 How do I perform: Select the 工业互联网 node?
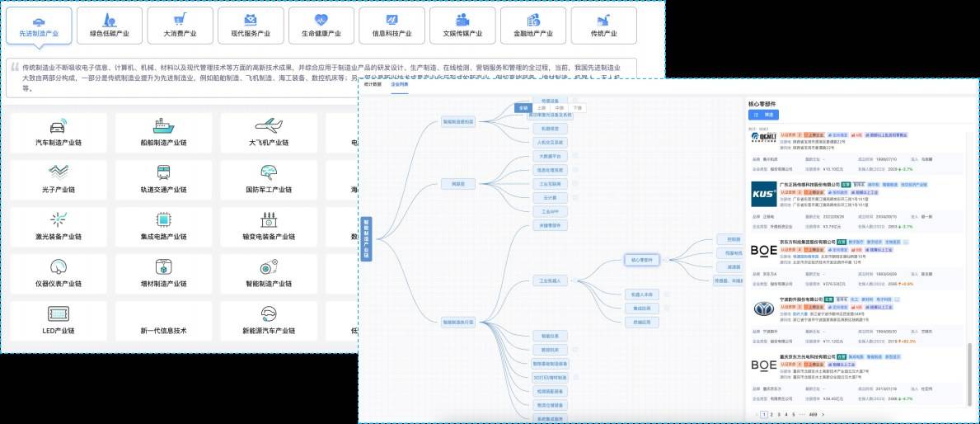pyautogui.click(x=550, y=184)
